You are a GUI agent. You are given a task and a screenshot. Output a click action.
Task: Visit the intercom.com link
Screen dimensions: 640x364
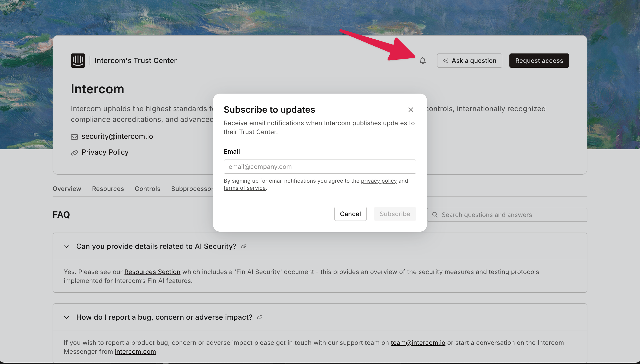point(135,352)
